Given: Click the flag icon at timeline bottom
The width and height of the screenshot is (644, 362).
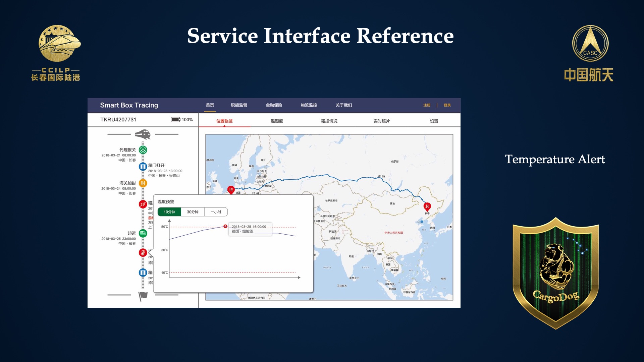Looking at the screenshot, I should coord(143,296).
